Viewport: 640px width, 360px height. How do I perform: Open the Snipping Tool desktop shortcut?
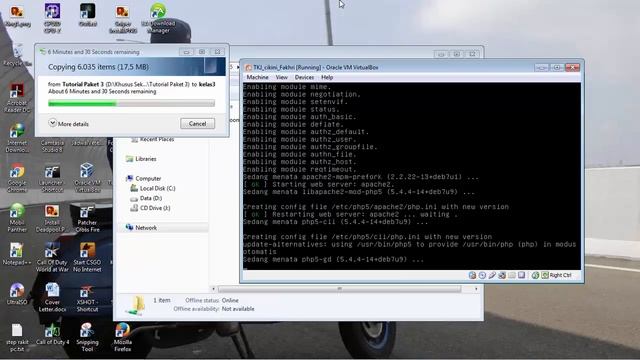pos(87,337)
